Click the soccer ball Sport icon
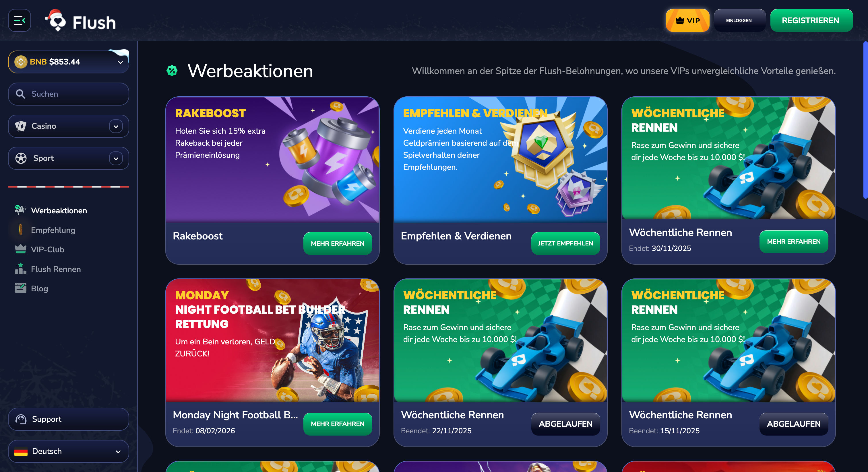The width and height of the screenshot is (868, 472). (x=21, y=158)
